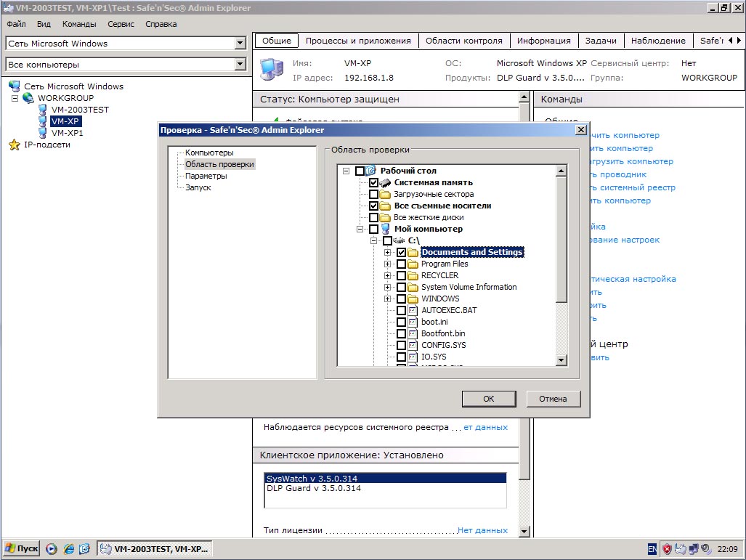Uncheck the Системная память checkbox
Viewport: 746px width, 560px height.
(x=373, y=182)
